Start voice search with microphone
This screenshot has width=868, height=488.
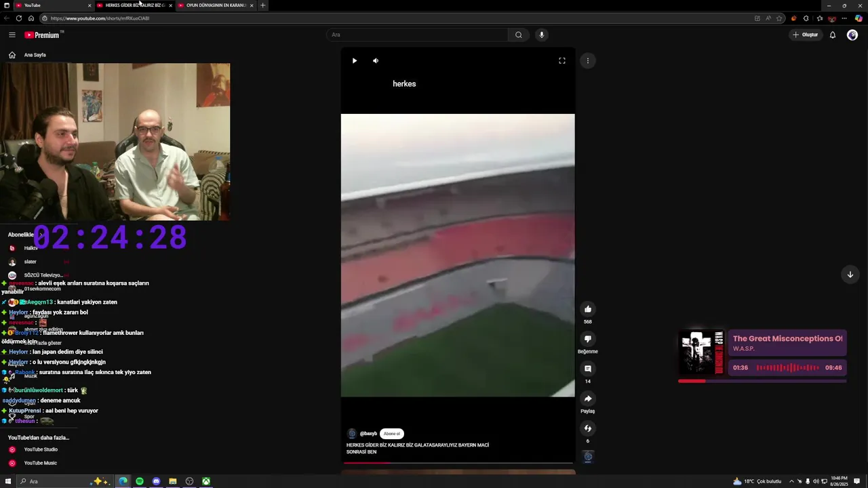pos(541,35)
